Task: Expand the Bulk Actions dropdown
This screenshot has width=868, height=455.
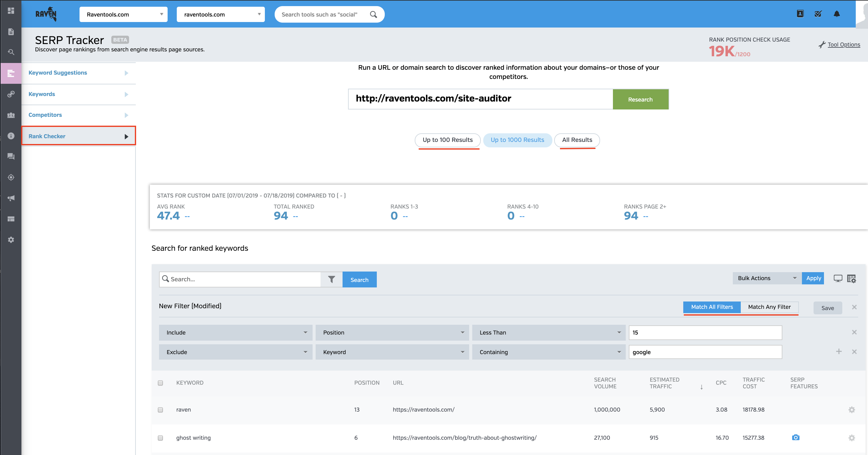Action: (767, 278)
